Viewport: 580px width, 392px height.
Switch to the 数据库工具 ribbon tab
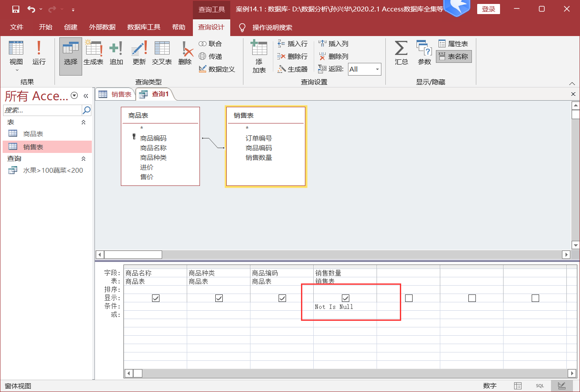tap(144, 27)
